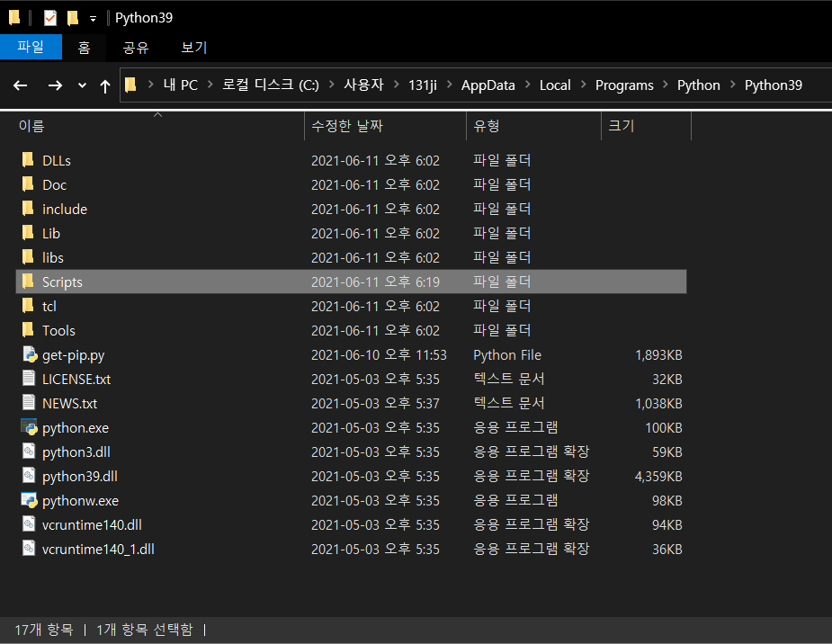Click the pythonw.exe application icon
The height and width of the screenshot is (644, 832).
[29, 500]
